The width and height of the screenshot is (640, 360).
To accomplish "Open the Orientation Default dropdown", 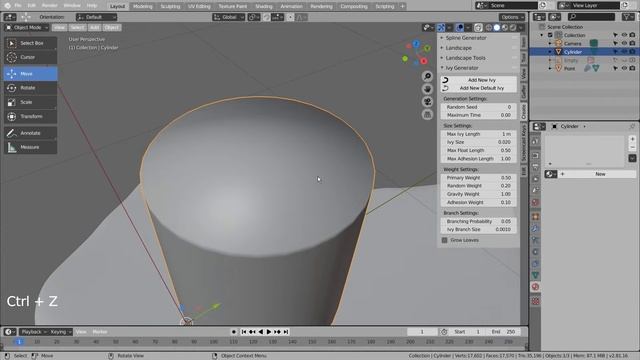I will [x=96, y=17].
